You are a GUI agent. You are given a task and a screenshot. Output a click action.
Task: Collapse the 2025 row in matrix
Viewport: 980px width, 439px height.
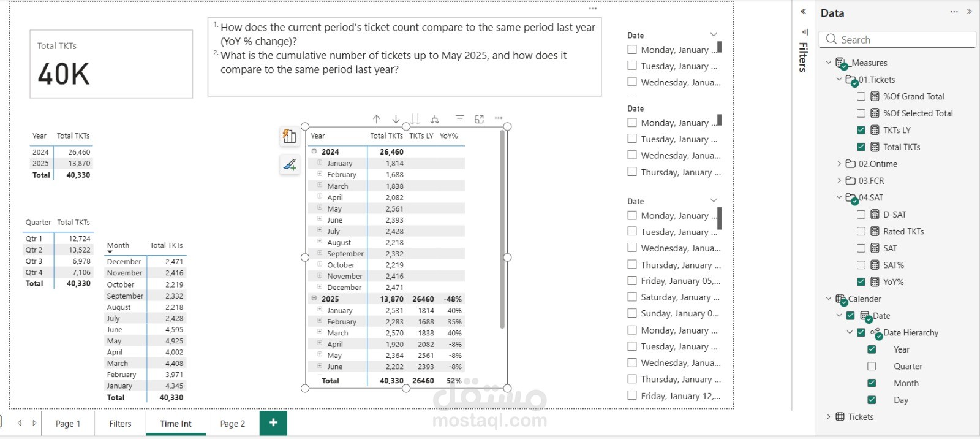coord(314,299)
